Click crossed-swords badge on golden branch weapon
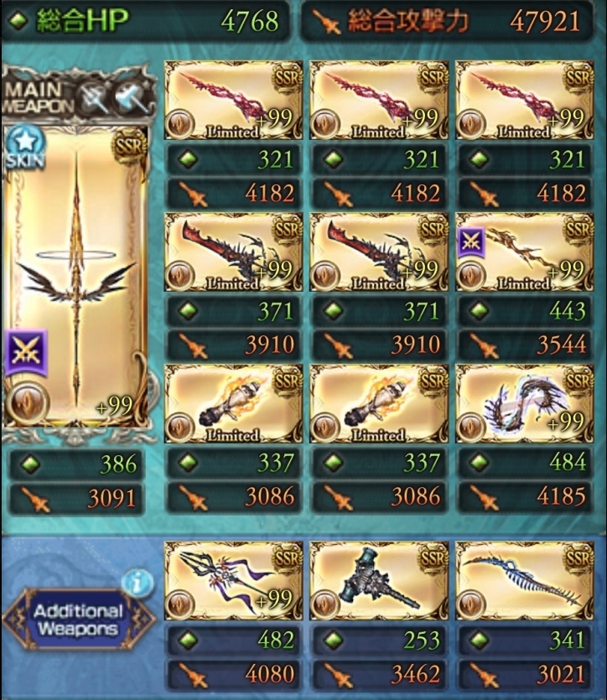This screenshot has height=700, width=607. tap(471, 242)
